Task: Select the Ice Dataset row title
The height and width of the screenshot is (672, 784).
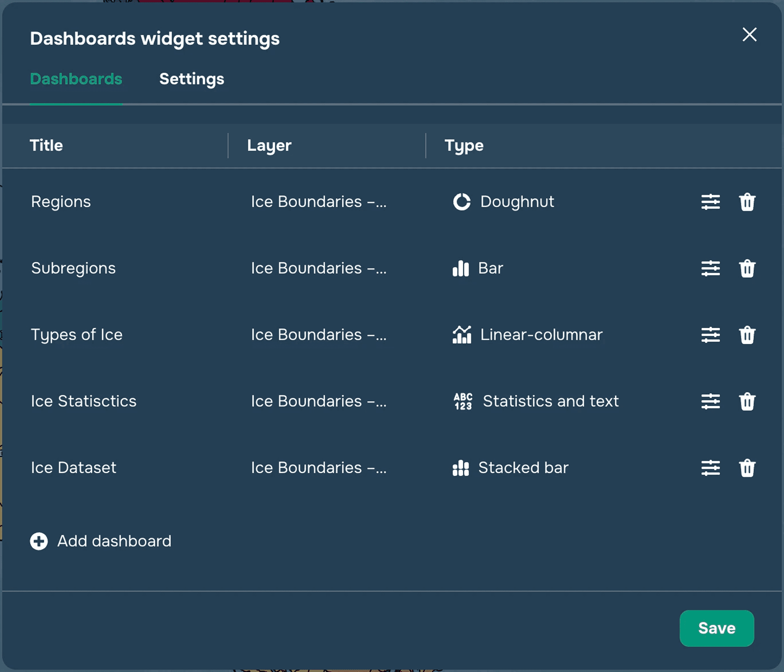Action: (x=73, y=468)
